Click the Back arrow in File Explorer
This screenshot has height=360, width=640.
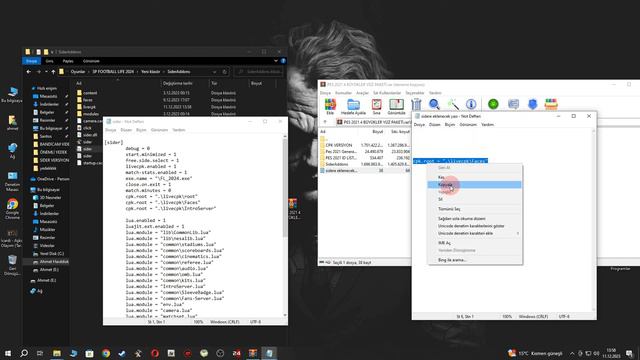(28, 72)
